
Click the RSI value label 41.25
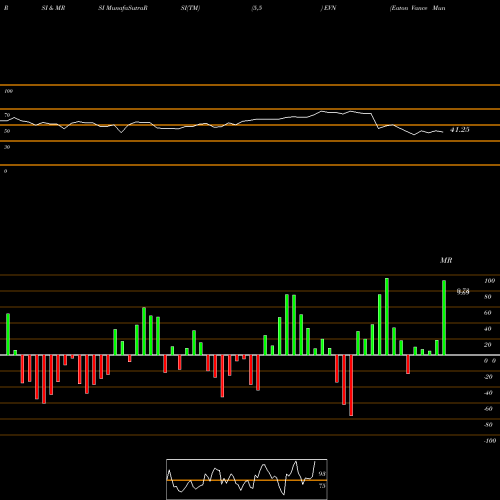tap(460, 130)
